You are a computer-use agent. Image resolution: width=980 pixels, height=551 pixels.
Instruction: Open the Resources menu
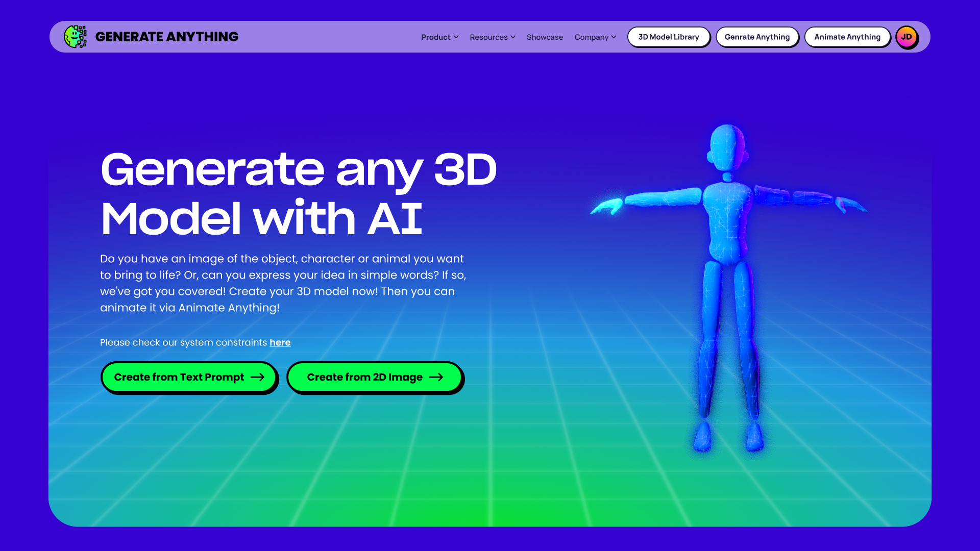(x=488, y=37)
